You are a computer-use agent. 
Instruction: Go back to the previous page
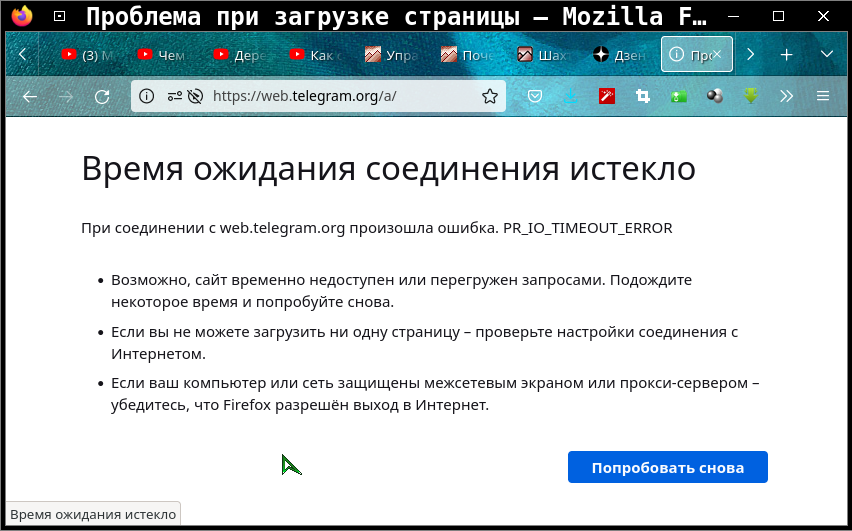30,97
